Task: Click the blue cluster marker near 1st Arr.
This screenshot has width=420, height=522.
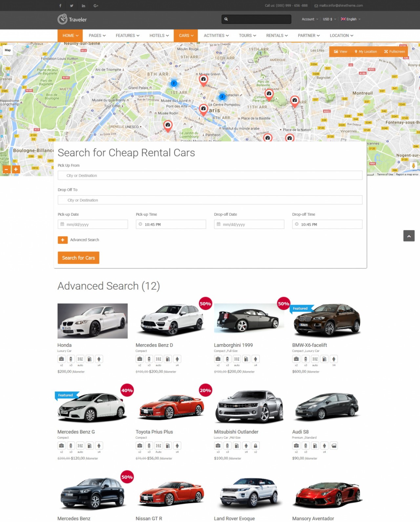Action: 174,83
